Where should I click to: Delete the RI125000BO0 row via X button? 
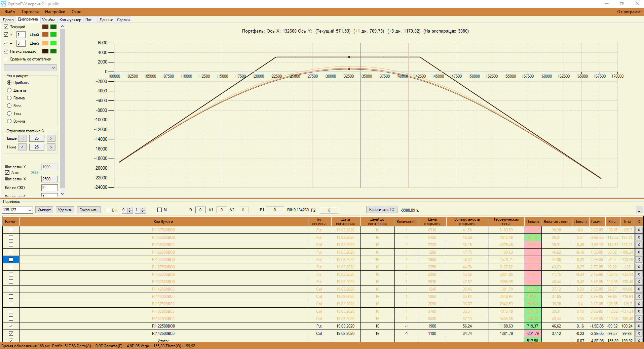[639, 260]
